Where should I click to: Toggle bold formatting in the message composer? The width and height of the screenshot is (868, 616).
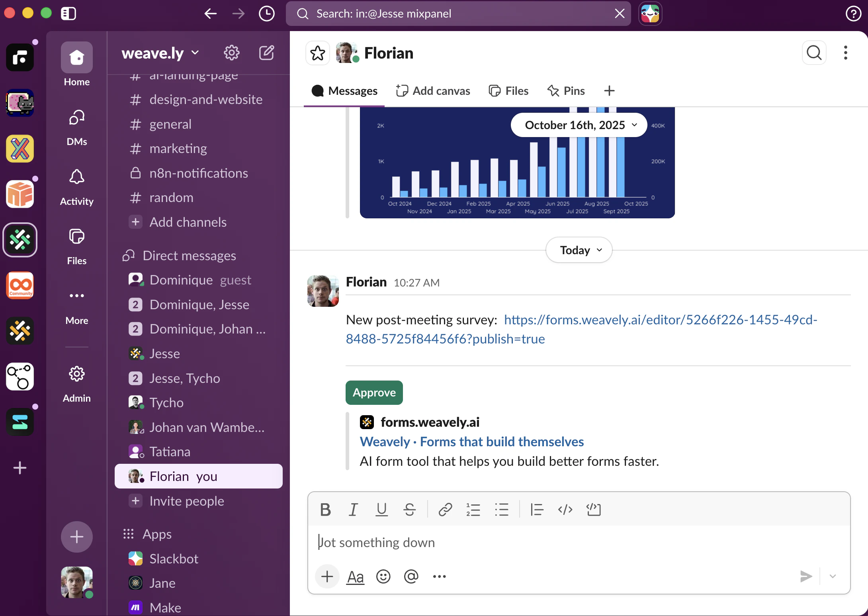[x=325, y=510]
